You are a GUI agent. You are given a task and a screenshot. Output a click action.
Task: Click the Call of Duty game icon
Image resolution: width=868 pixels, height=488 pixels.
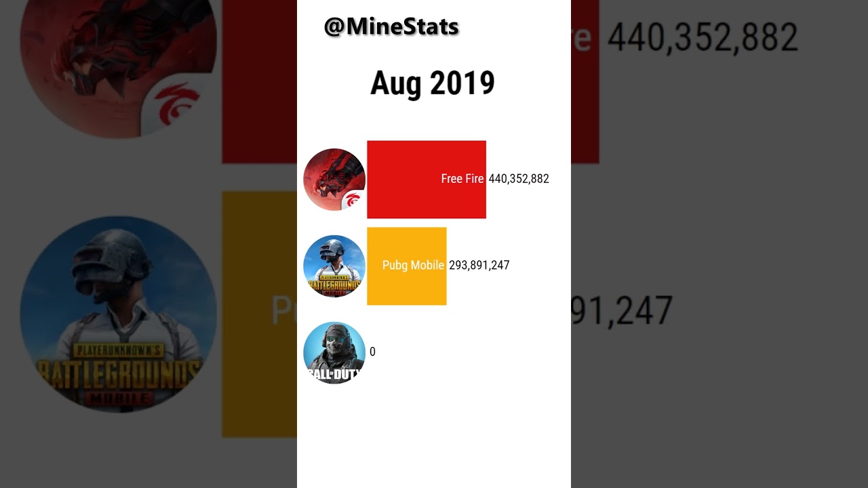[334, 353]
